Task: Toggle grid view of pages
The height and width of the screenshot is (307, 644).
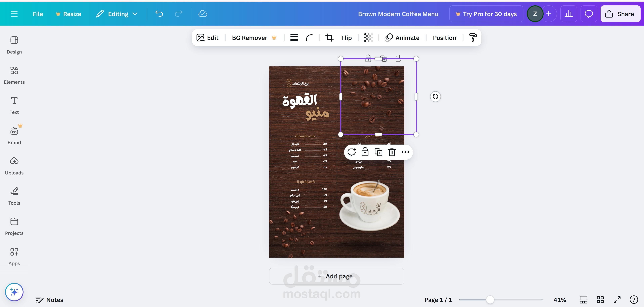Action: point(600,299)
